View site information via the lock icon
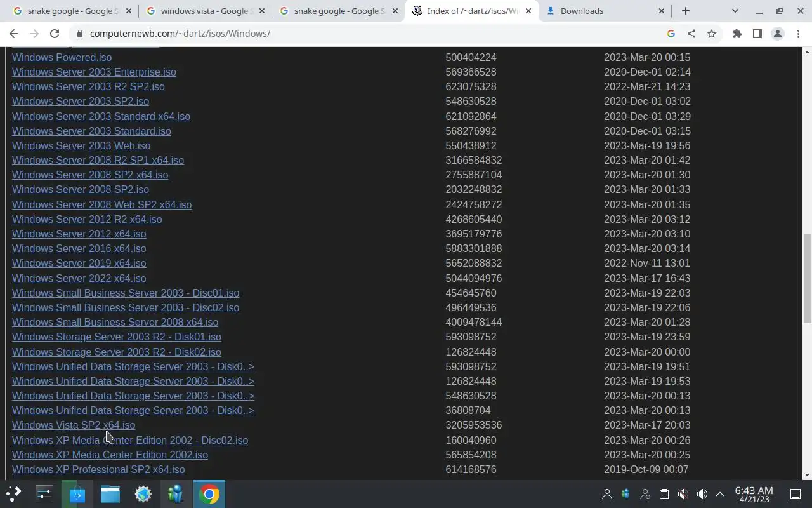 79,34
